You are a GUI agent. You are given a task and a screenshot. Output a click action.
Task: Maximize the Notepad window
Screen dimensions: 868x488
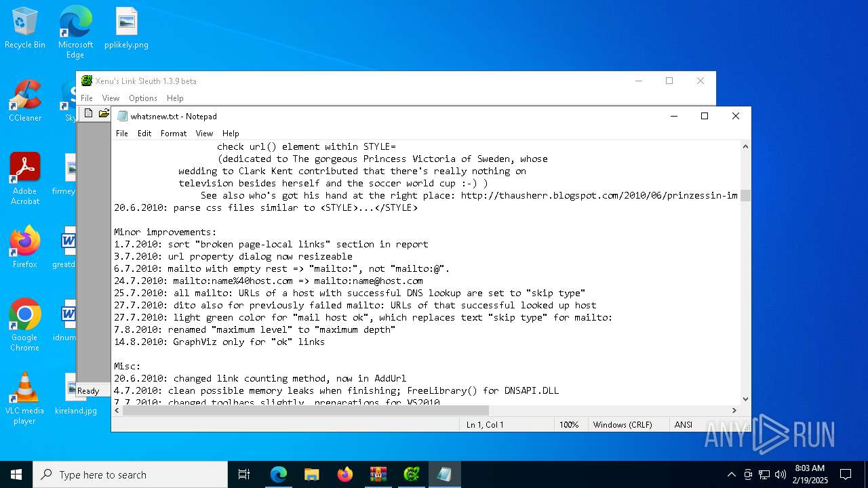(x=705, y=116)
